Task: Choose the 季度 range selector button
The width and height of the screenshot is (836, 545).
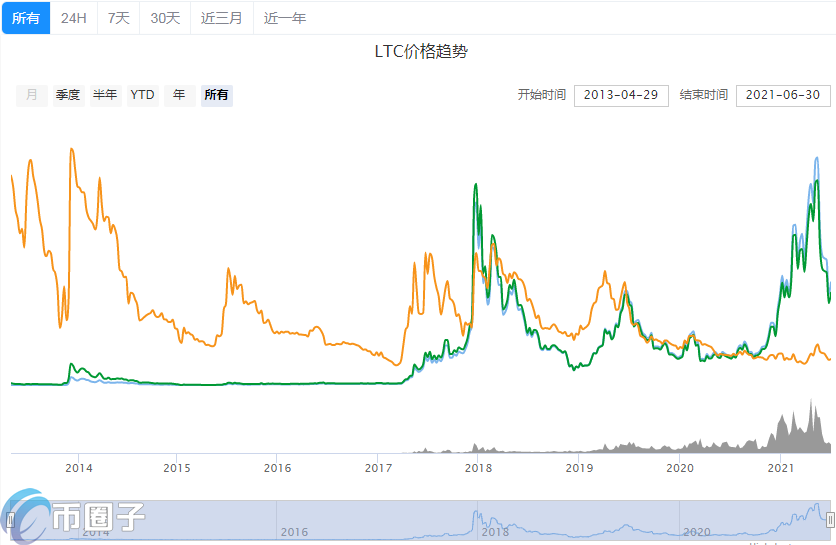Action: [68, 95]
